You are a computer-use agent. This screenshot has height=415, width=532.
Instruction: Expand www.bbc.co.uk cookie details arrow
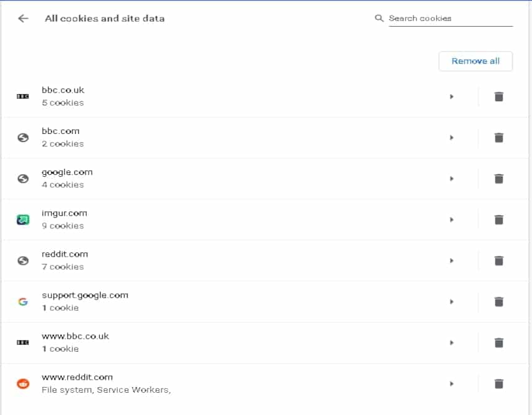tap(451, 342)
